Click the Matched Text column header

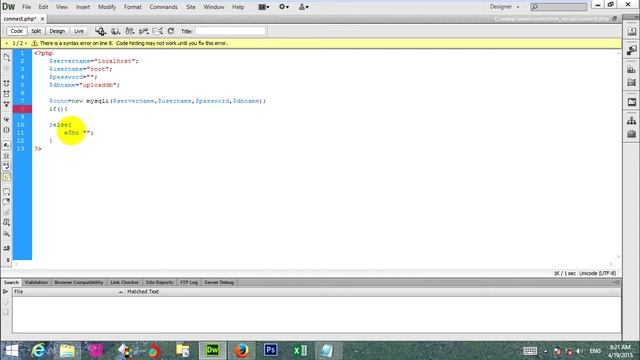tap(142, 291)
